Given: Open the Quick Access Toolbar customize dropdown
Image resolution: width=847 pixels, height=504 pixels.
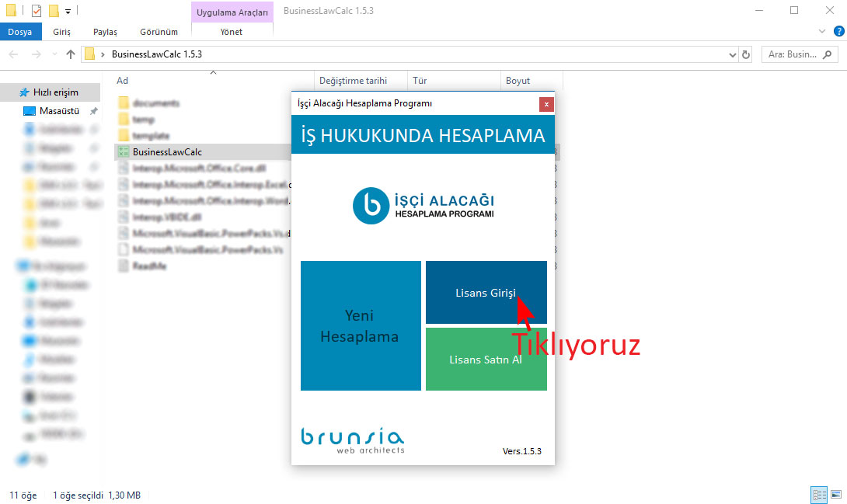Looking at the screenshot, I should pyautogui.click(x=68, y=11).
